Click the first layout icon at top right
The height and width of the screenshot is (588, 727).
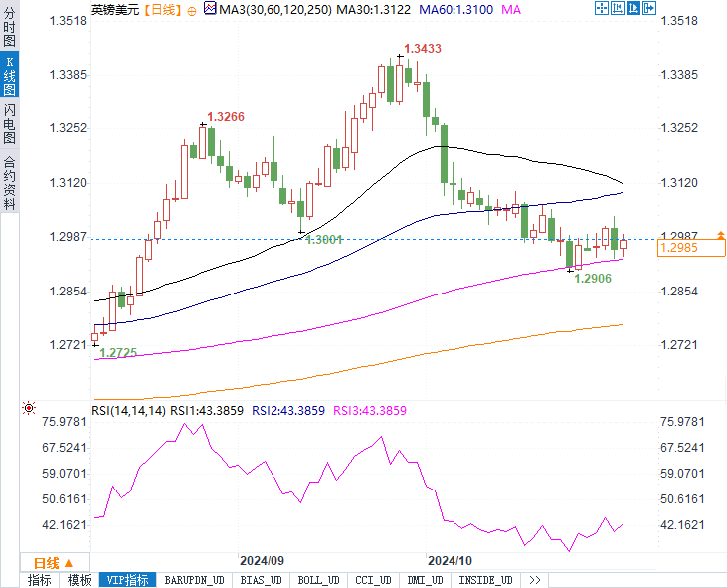[600, 9]
